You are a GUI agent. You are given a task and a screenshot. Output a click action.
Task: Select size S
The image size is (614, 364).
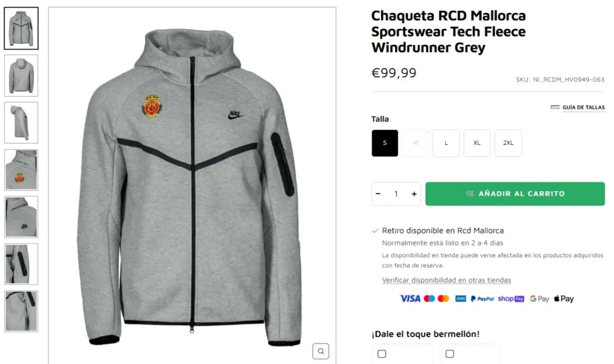pyautogui.click(x=385, y=143)
